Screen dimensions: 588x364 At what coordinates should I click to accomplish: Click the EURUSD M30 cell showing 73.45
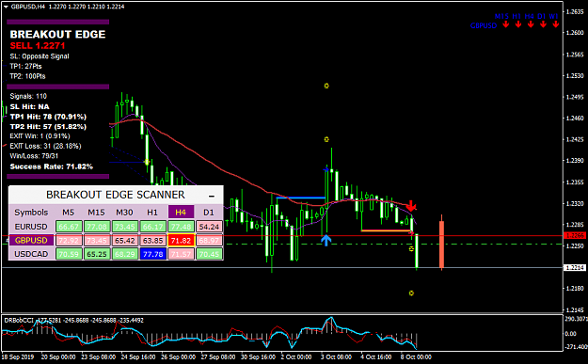click(125, 227)
